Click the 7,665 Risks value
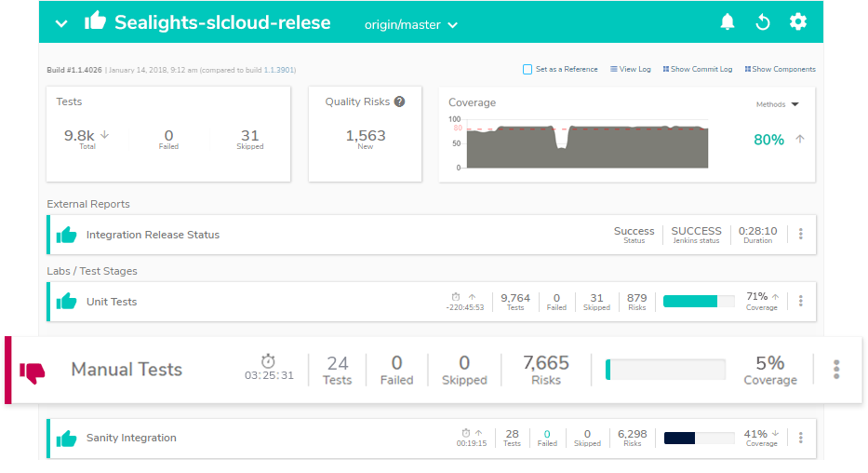 [546, 363]
